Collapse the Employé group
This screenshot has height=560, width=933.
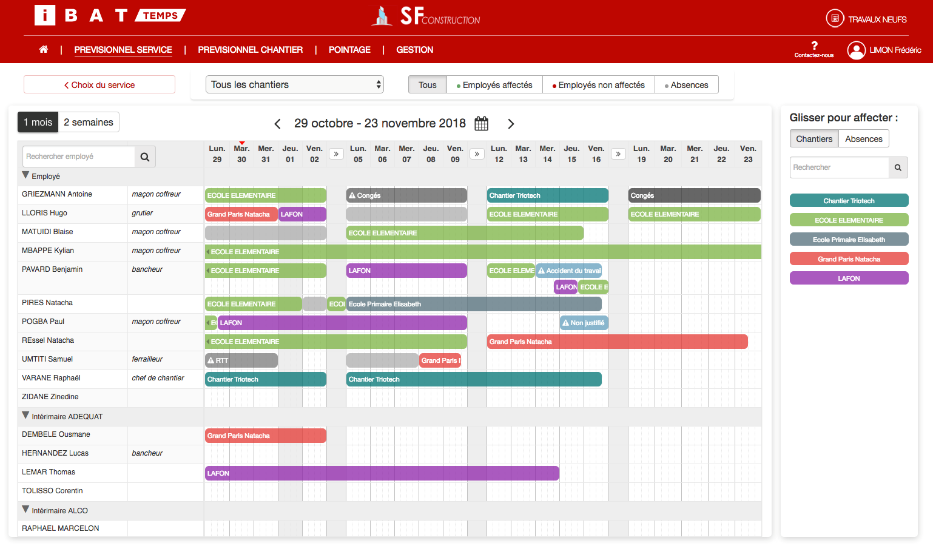pos(25,175)
